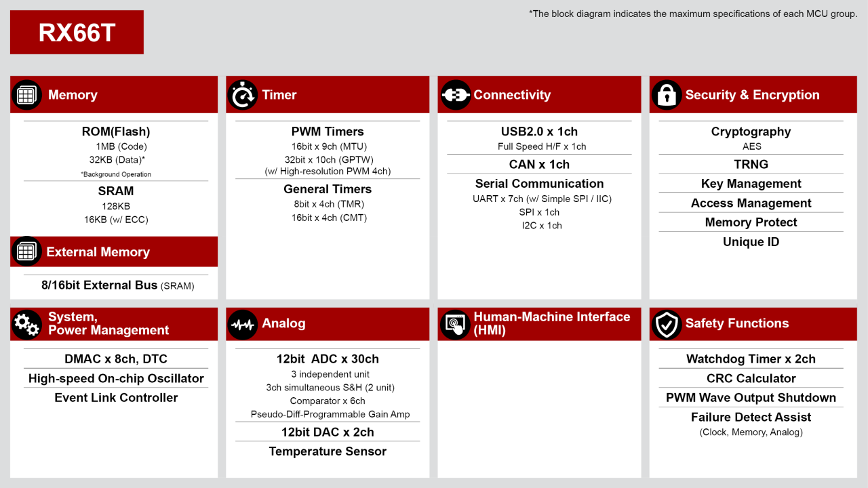This screenshot has height=488, width=868.
Task: Click the CAN x 1ch heading
Action: tap(539, 164)
